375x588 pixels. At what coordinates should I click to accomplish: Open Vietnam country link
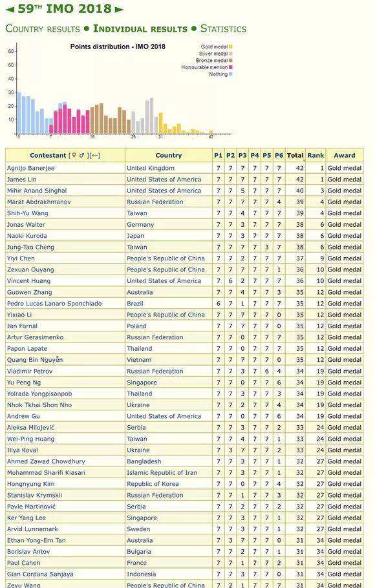click(x=139, y=360)
